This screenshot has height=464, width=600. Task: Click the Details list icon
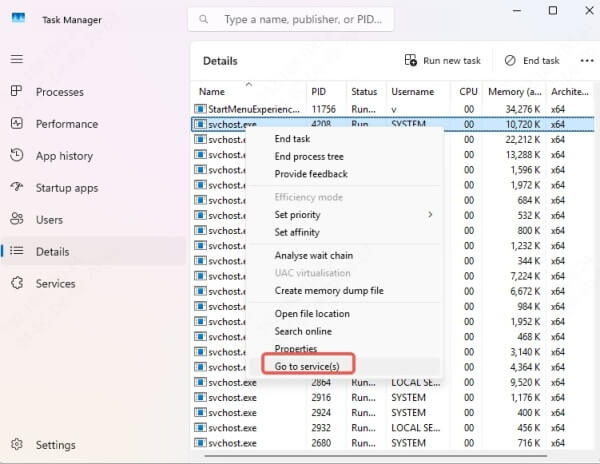tap(16, 251)
